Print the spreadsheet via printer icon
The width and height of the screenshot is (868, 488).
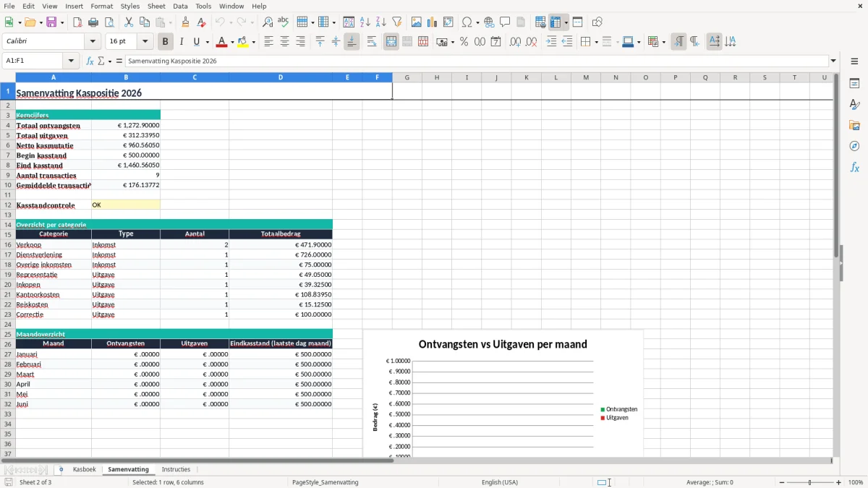[93, 22]
